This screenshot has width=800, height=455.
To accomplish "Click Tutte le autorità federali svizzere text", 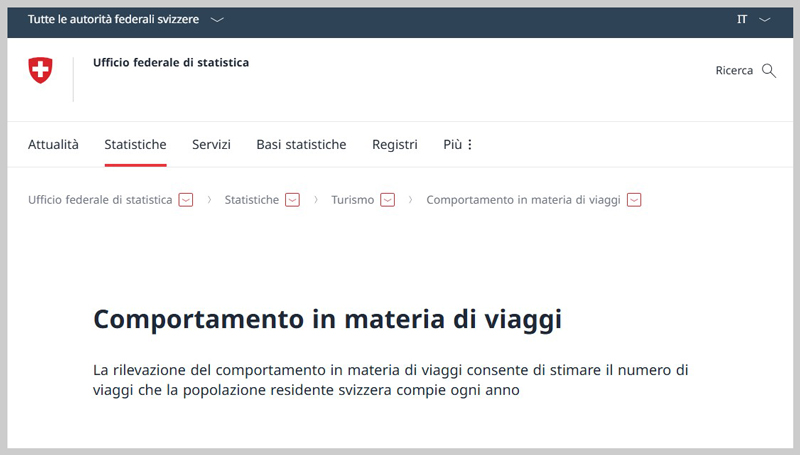I will coord(113,20).
